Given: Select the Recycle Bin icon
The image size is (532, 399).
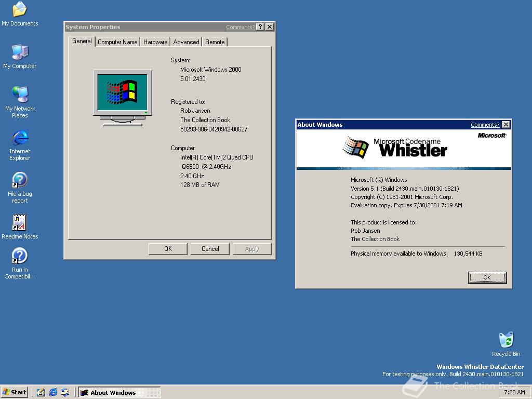Looking at the screenshot, I should [x=506, y=344].
